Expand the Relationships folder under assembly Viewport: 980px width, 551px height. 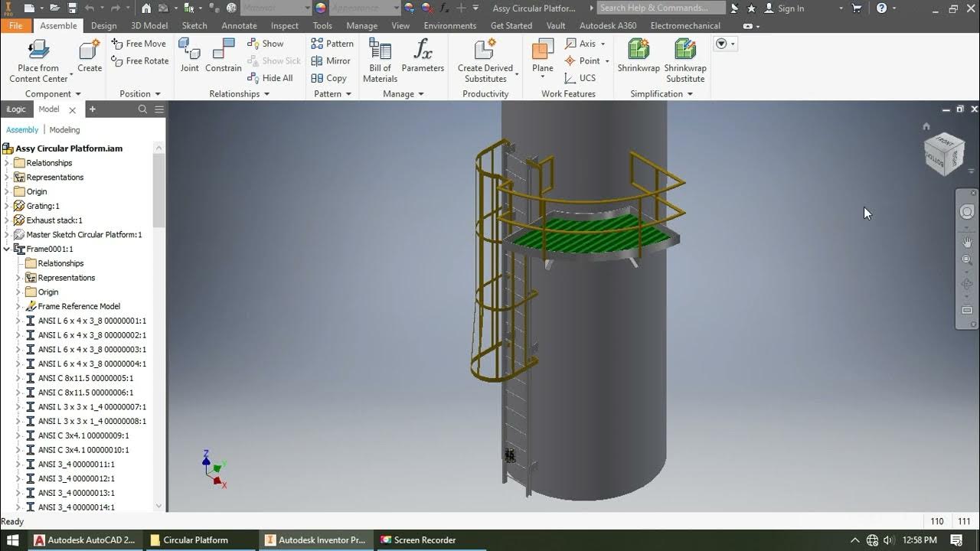click(x=8, y=163)
